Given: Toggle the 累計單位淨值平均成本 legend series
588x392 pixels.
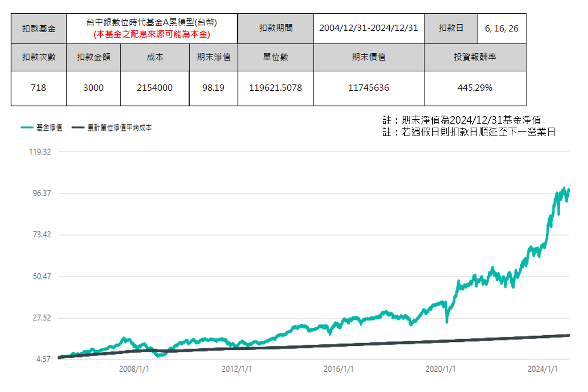Looking at the screenshot, I should click(x=113, y=128).
